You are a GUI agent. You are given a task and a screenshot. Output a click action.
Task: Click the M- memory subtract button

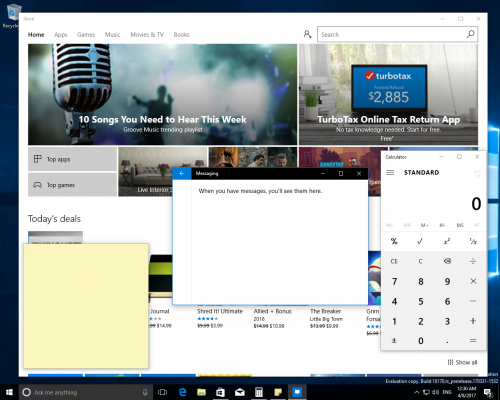pos(442,225)
